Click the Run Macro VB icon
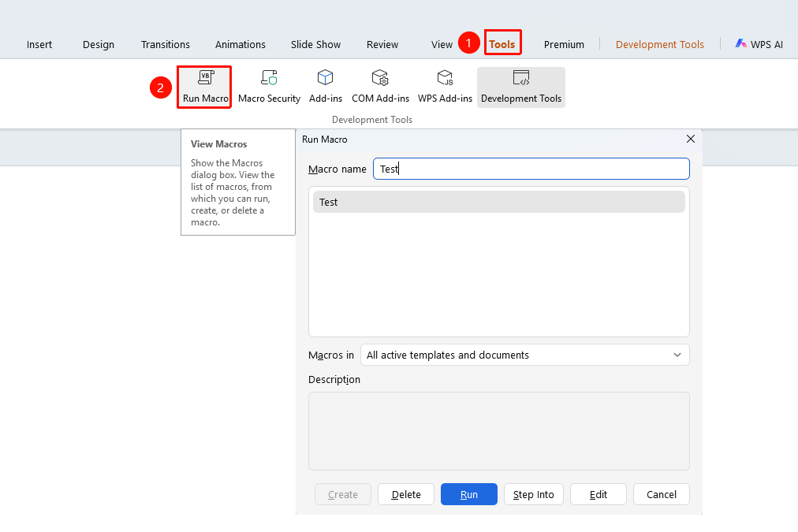This screenshot has width=798, height=532. [x=206, y=78]
